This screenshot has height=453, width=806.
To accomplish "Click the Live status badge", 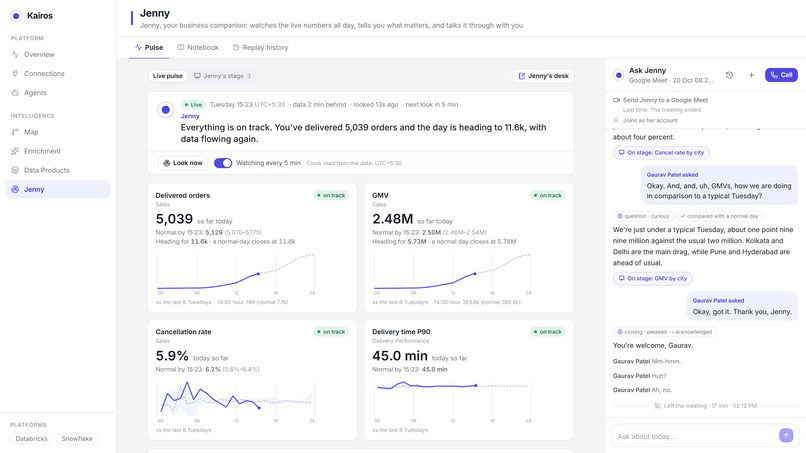I will (193, 104).
